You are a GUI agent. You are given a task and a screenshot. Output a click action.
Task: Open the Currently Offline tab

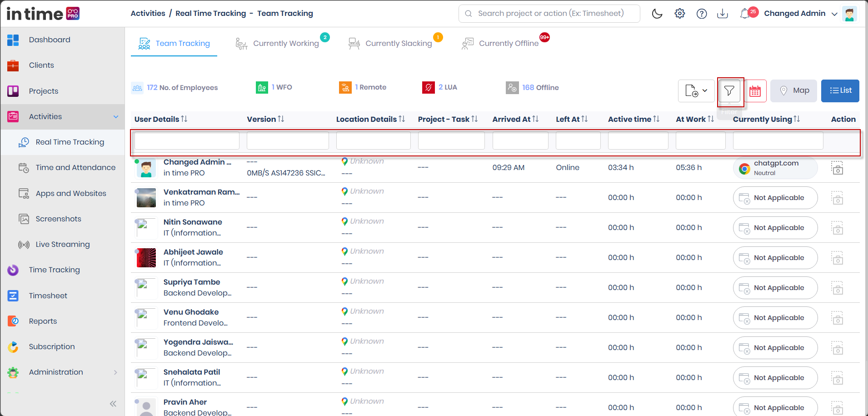(x=505, y=44)
